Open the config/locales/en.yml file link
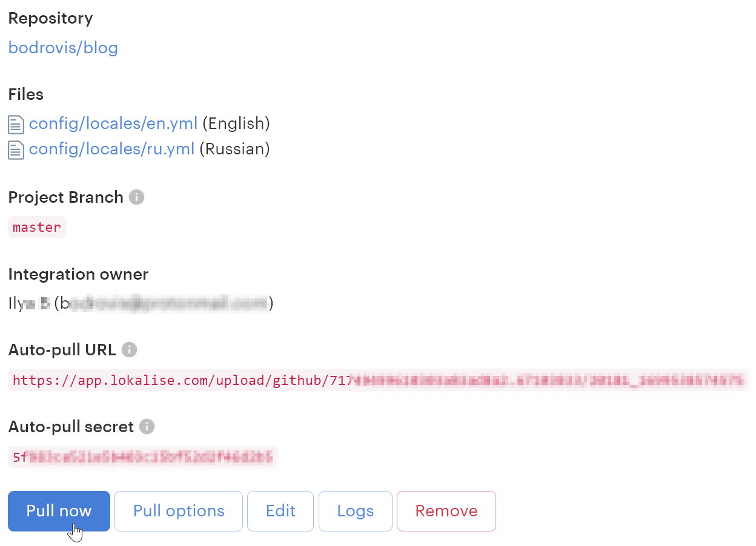The height and width of the screenshot is (546, 756). pos(113,123)
